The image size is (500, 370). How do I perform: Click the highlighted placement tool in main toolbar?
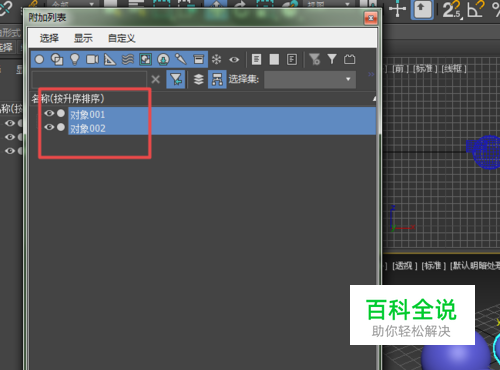[422, 10]
